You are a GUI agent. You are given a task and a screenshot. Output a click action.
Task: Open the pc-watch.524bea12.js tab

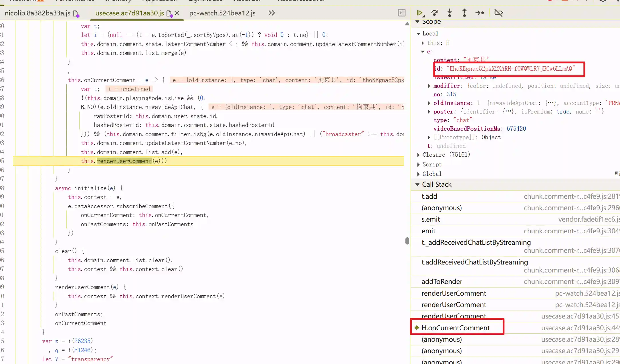(222, 13)
